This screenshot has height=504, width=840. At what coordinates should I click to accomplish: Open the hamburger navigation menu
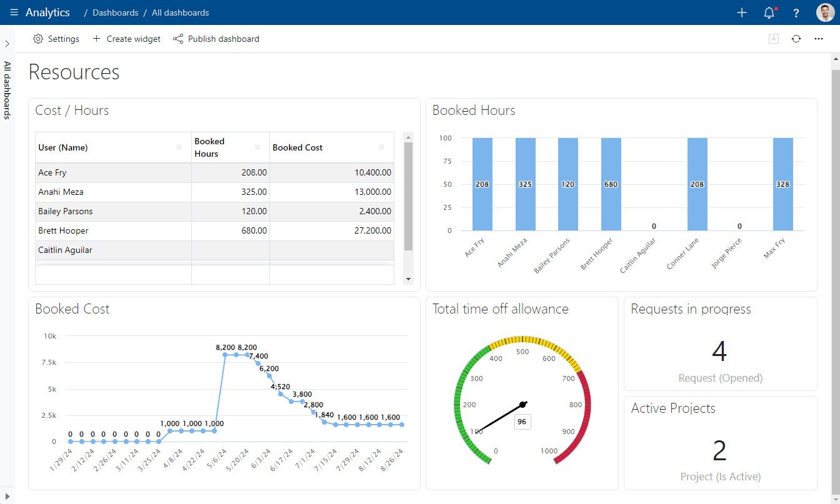coord(14,12)
